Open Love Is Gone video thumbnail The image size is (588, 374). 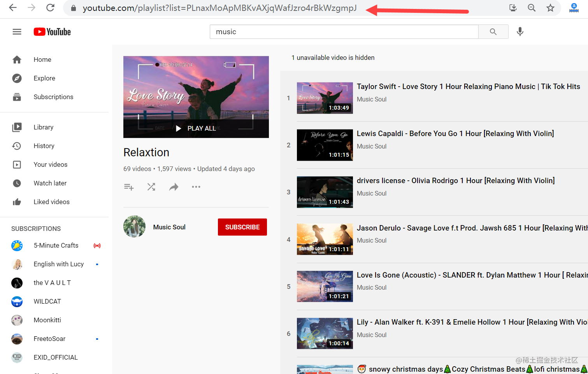(x=325, y=287)
